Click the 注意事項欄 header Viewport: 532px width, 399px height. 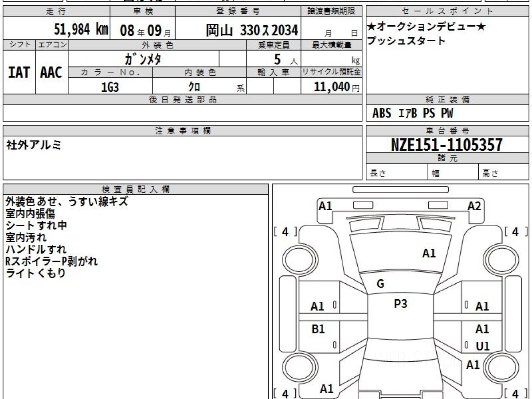click(183, 131)
